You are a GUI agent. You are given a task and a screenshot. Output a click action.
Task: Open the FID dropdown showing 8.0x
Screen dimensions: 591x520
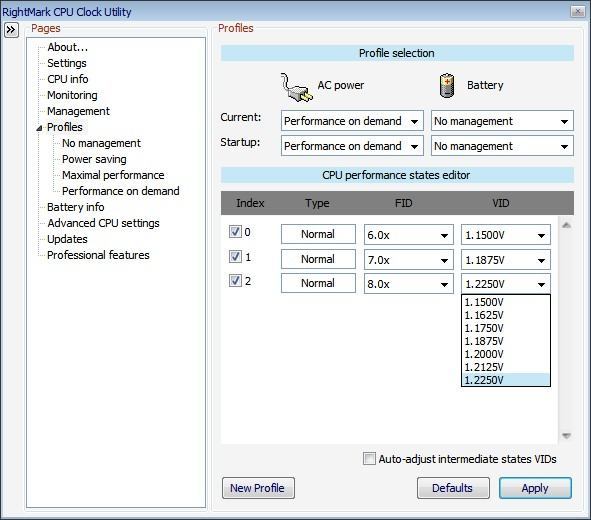(409, 284)
